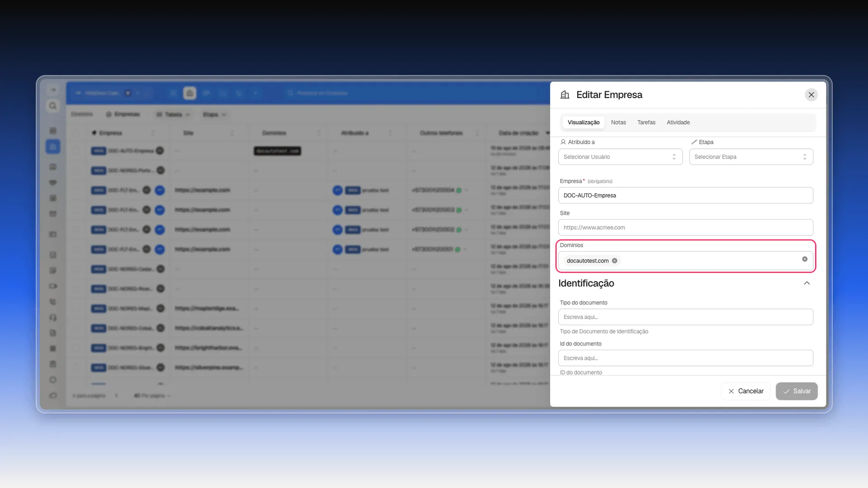Click the Salvar button

pos(797,391)
